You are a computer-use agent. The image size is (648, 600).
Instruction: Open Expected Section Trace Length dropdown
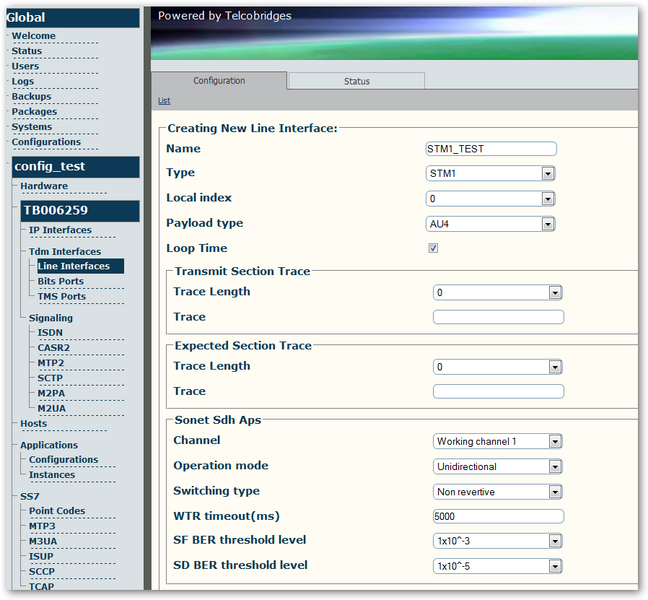click(x=498, y=367)
